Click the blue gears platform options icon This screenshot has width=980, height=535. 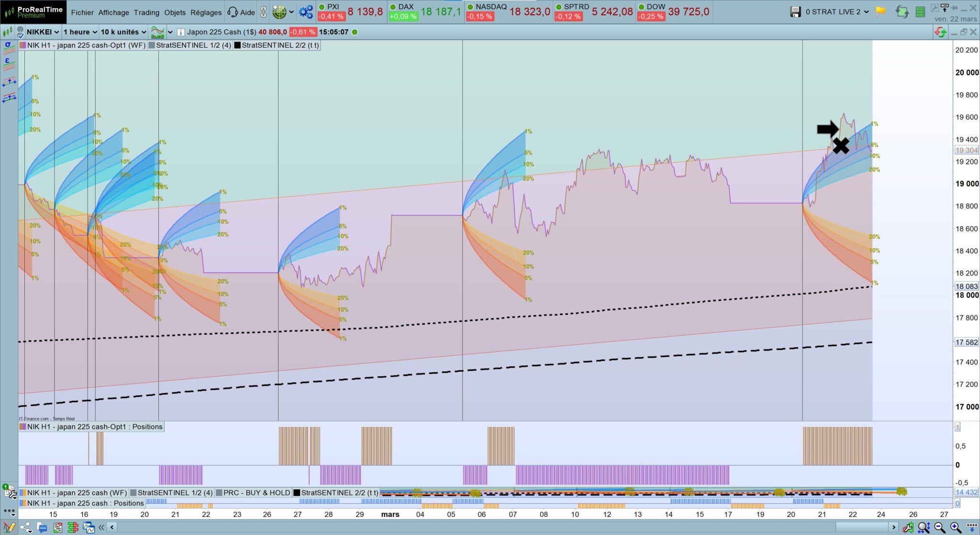(x=306, y=12)
